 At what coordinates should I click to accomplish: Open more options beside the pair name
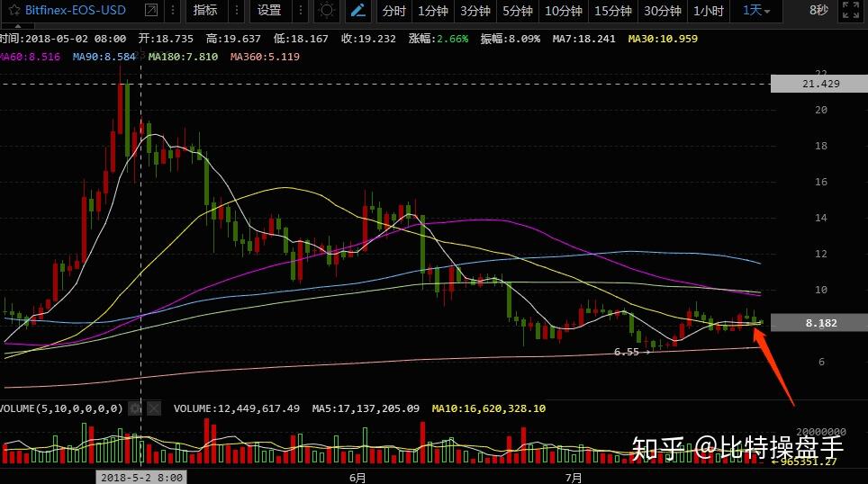click(x=173, y=11)
